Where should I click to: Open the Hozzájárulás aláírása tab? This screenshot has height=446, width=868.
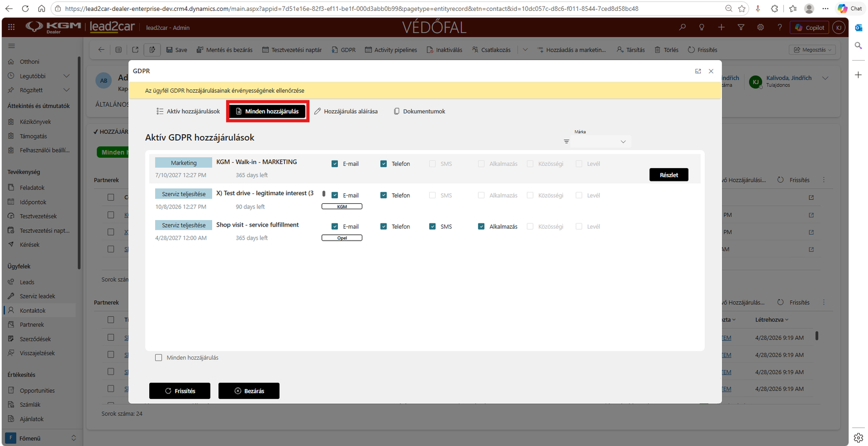pyautogui.click(x=346, y=111)
